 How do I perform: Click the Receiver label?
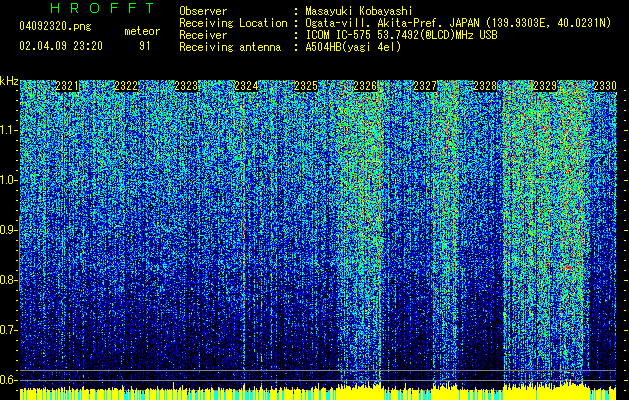click(x=203, y=35)
